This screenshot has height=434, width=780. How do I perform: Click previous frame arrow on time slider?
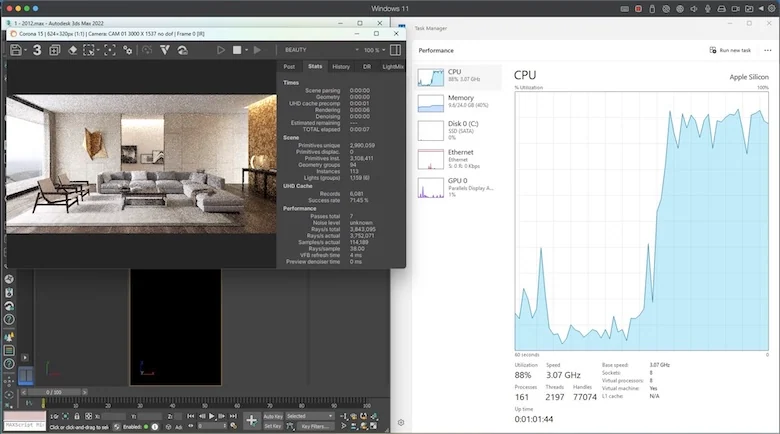23,392
